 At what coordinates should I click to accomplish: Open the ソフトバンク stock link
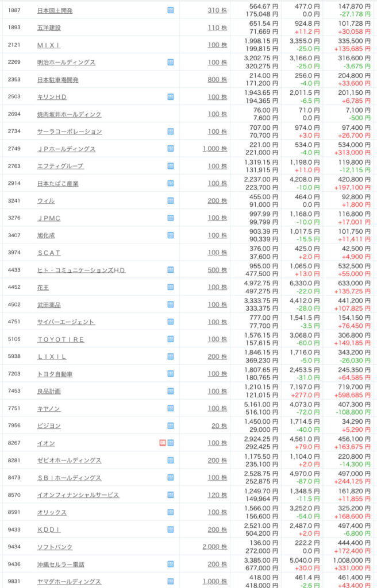(55, 547)
